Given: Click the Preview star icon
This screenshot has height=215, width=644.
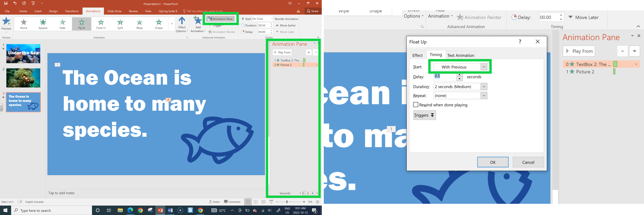Looking at the screenshot, I should (6, 22).
